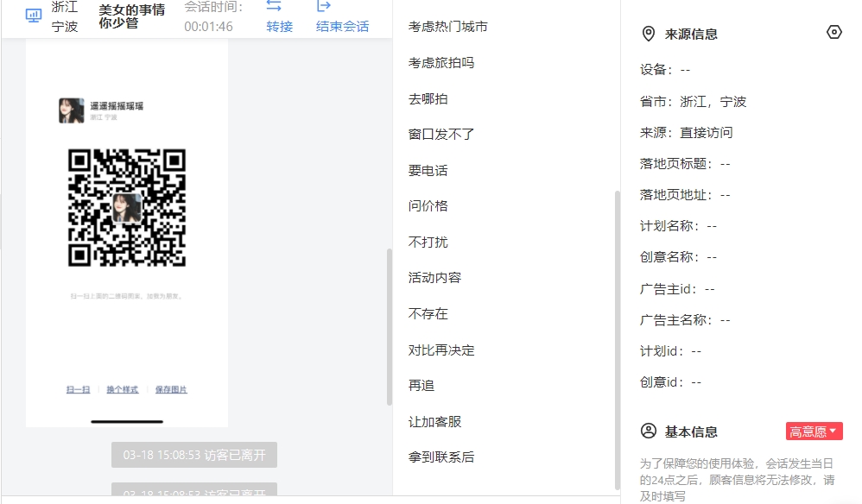Select quick reply 窗口发不了
Viewport: 862px width, 504px height.
point(441,135)
